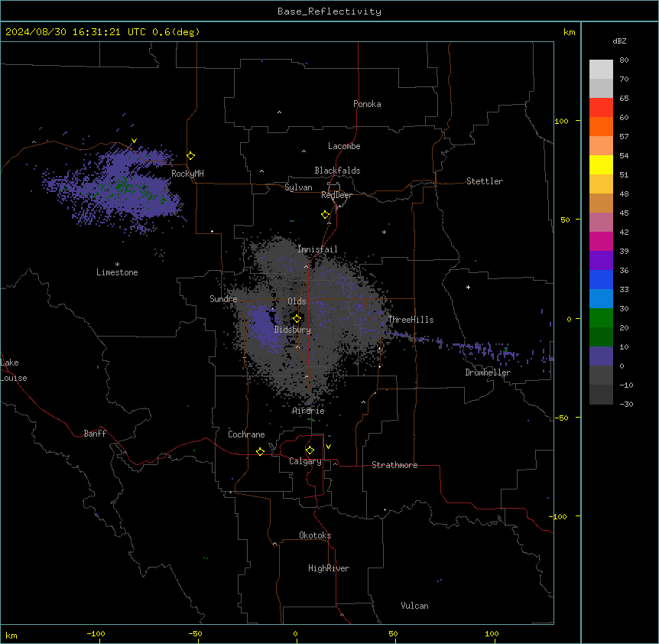Select the Drumheller label
The height and width of the screenshot is (644, 659).
[488, 372]
